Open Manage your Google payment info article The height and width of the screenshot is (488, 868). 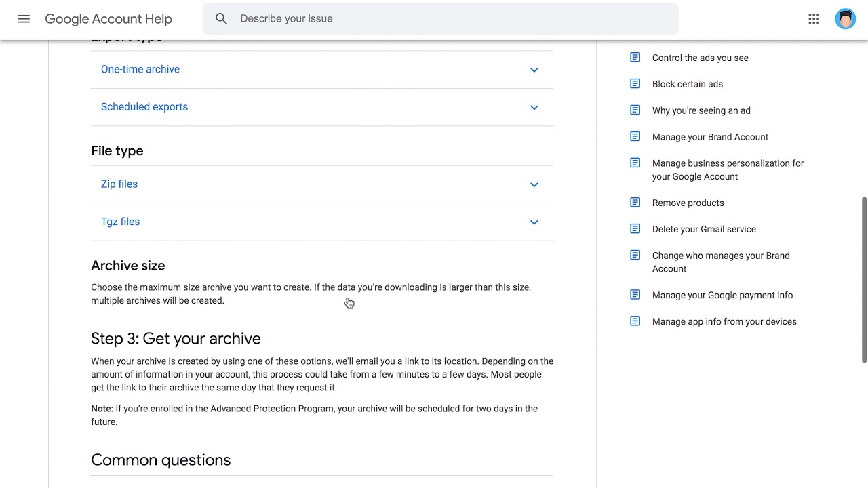[722, 295]
